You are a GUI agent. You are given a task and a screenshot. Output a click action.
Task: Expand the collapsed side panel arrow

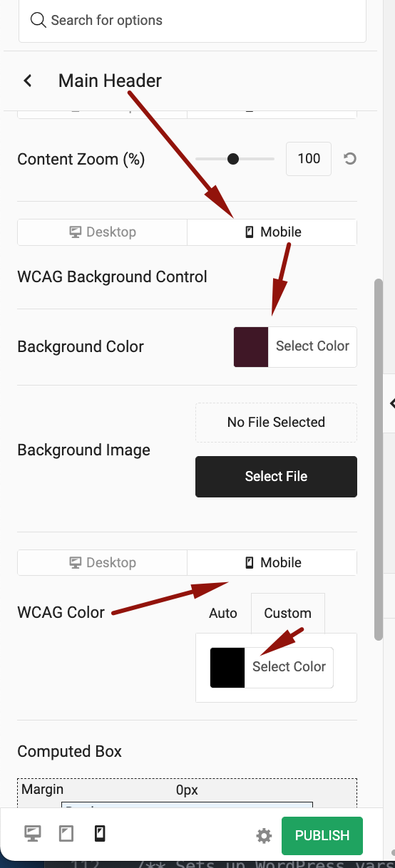pos(391,403)
